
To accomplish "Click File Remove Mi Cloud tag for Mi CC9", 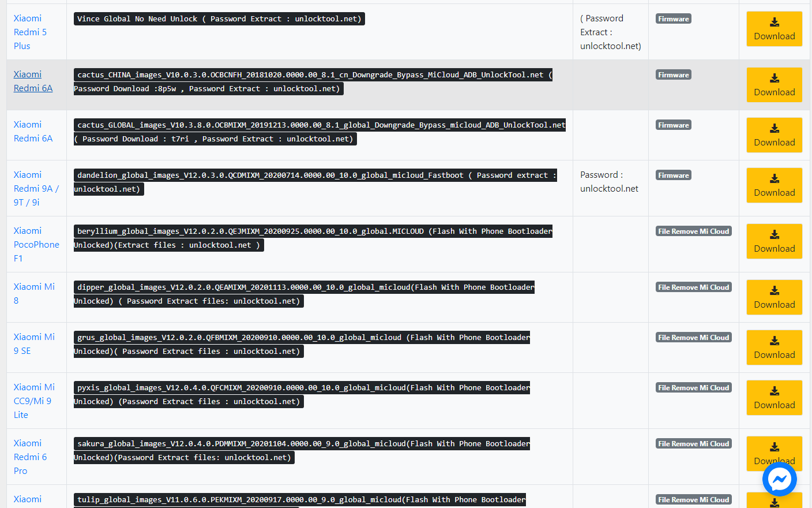I will point(693,388).
